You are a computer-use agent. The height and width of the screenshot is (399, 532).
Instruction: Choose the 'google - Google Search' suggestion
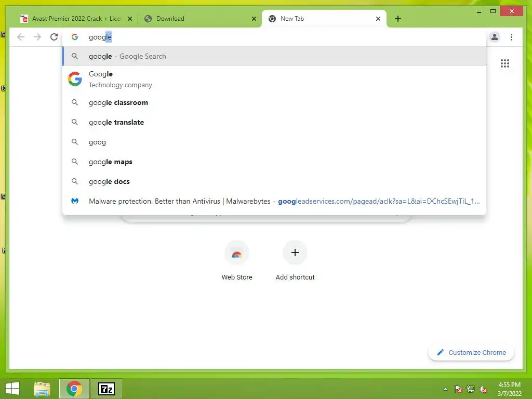(x=274, y=56)
